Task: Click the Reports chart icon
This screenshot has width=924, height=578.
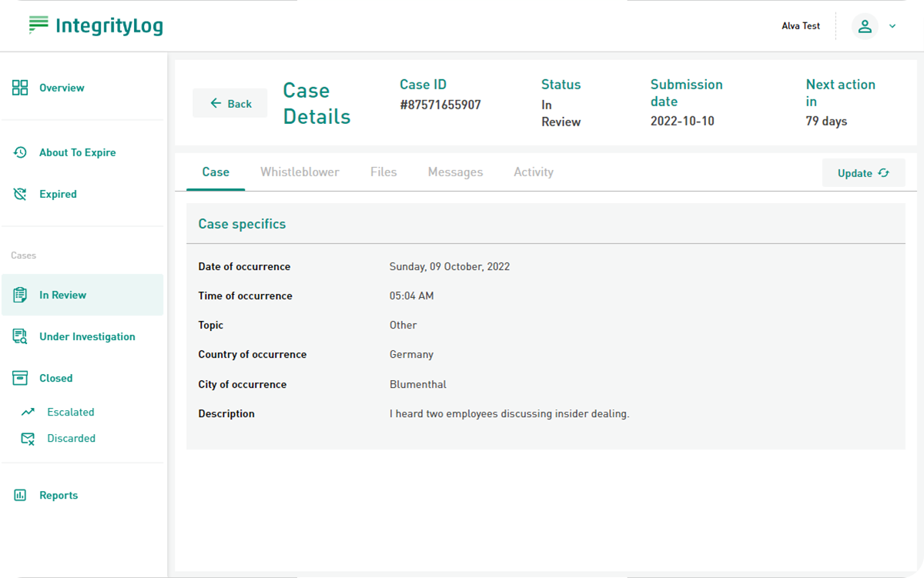Action: [x=20, y=496]
